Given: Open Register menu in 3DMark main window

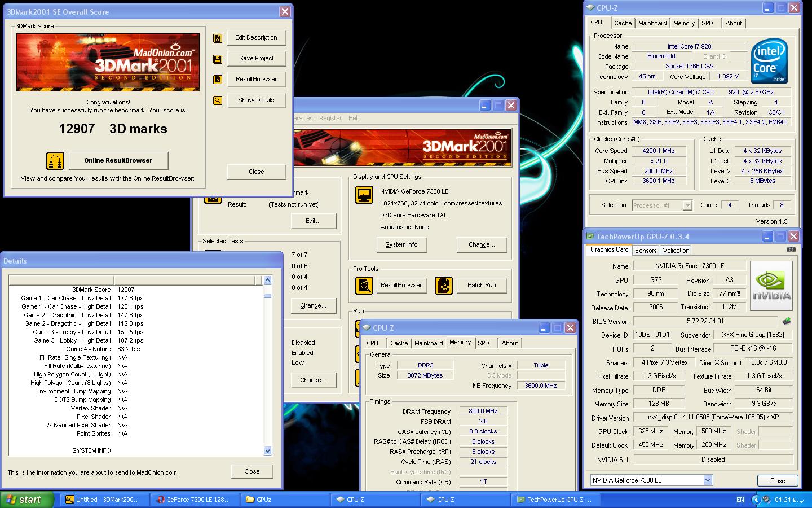Looking at the screenshot, I should coord(330,118).
